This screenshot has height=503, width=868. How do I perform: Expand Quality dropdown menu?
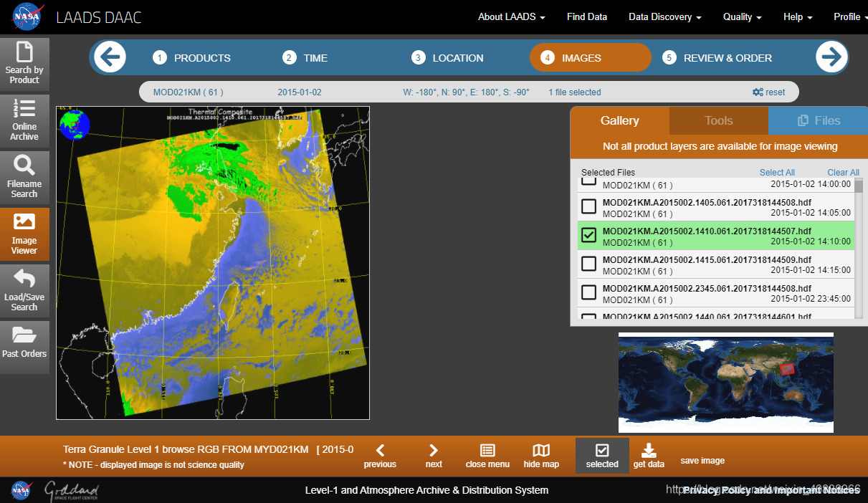click(x=742, y=16)
